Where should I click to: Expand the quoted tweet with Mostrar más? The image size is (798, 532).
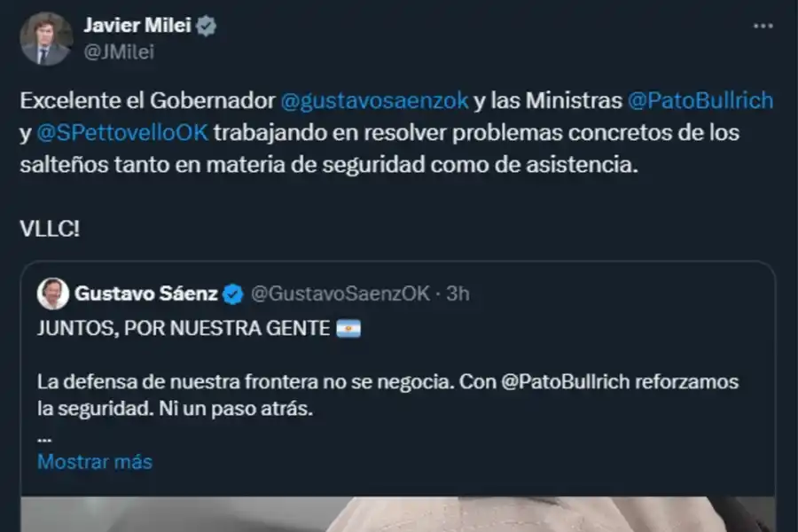(x=94, y=461)
